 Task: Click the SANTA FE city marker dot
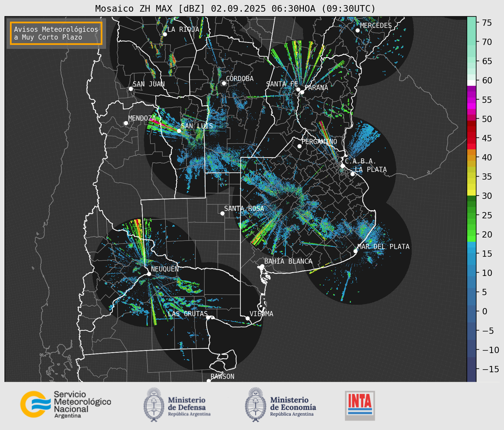coord(298,89)
